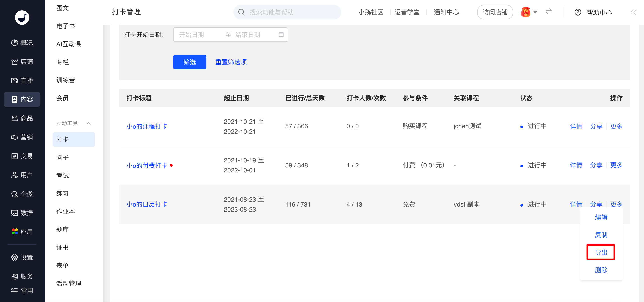644x302 pixels.
Task: Click the 直播 live broadcast icon
Action: [x=14, y=81]
